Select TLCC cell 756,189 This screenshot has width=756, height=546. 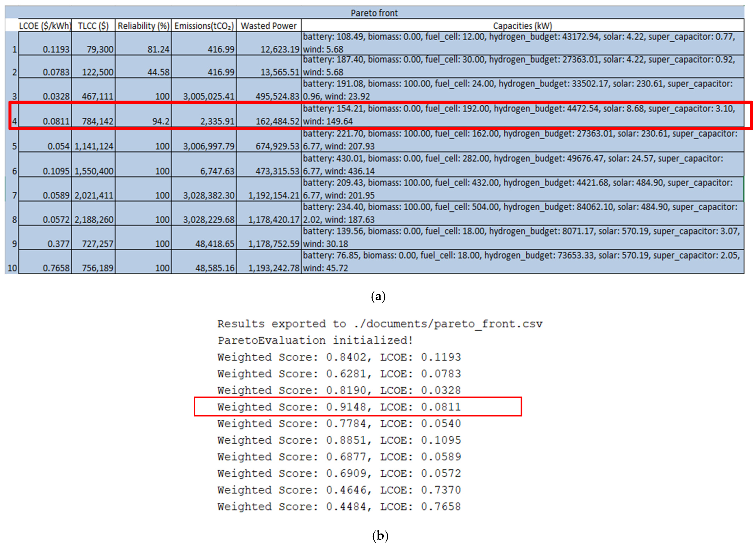pos(93,262)
